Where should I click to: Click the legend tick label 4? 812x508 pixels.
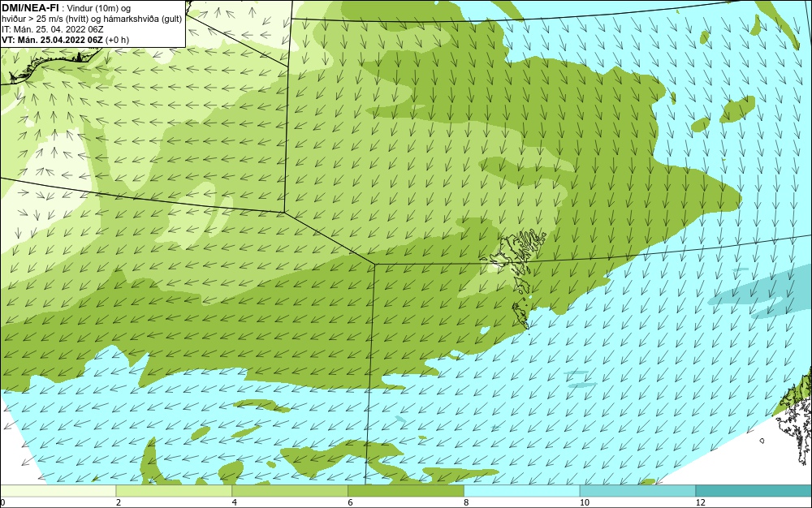[234, 502]
